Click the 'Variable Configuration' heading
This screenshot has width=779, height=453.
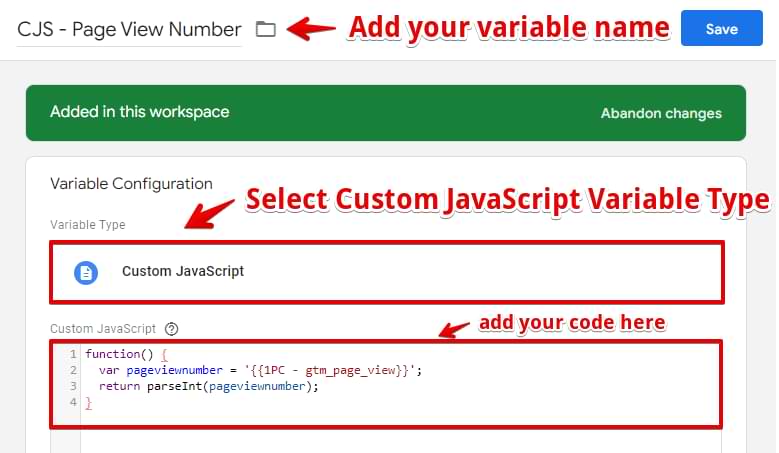[x=131, y=184]
